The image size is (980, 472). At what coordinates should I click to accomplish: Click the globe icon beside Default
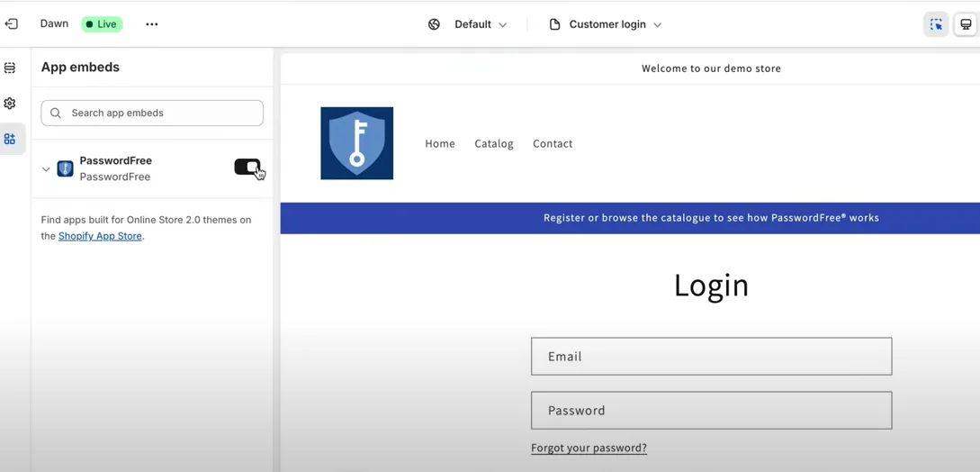434,24
